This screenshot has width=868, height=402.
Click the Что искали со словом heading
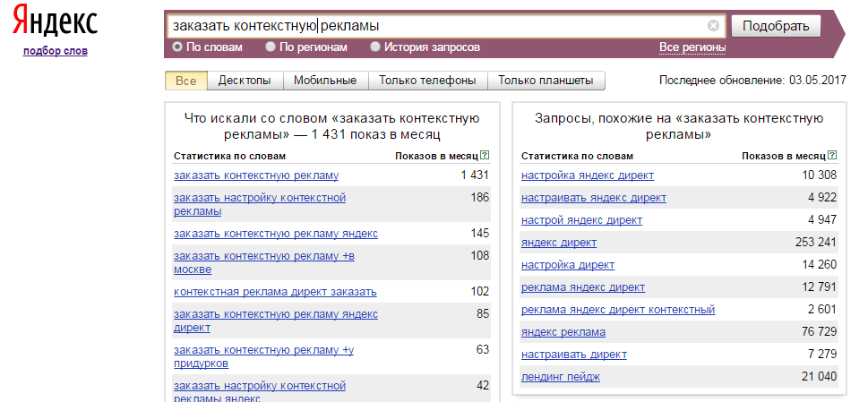(x=331, y=126)
